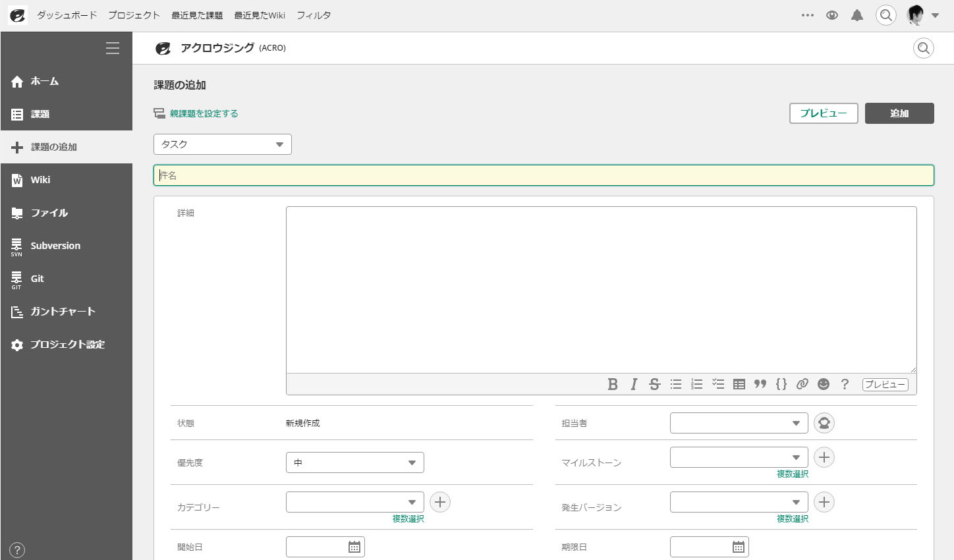Collapse the sidebar with the hamburger icon
The height and width of the screenshot is (560, 954).
pos(113,48)
